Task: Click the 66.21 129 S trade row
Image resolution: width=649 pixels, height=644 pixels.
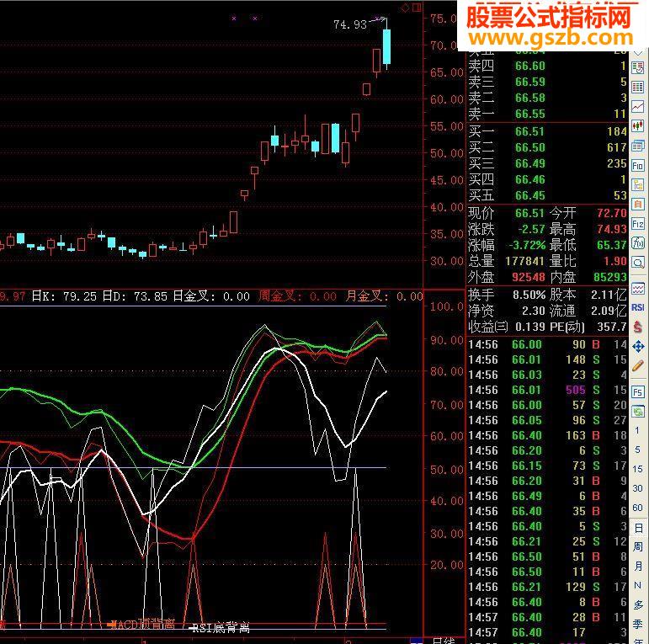Action: point(547,587)
